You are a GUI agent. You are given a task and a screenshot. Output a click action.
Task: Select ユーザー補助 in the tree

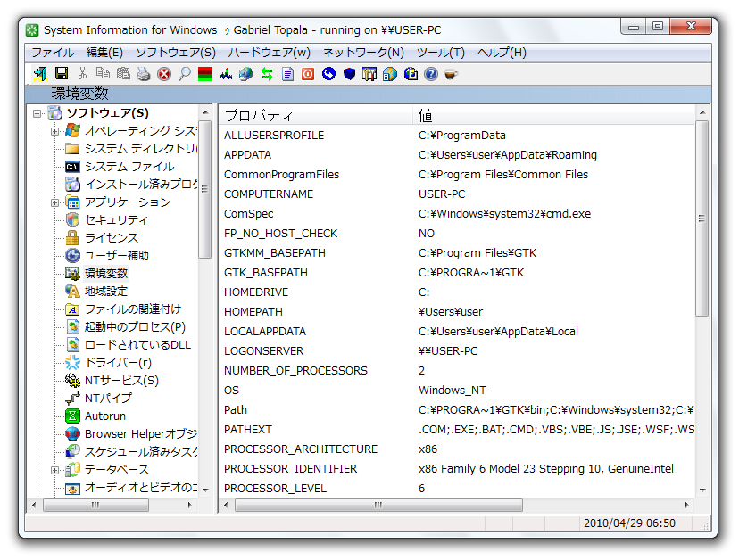[116, 256]
